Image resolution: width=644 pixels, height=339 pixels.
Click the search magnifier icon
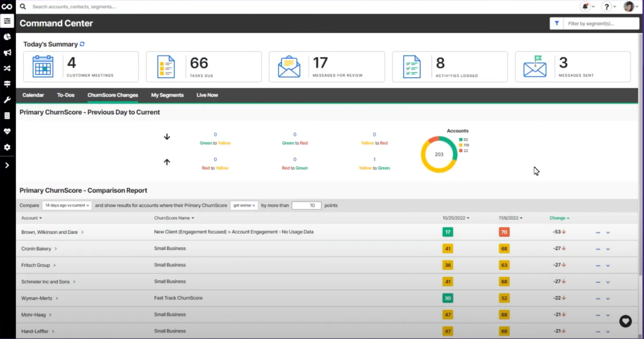click(x=23, y=6)
